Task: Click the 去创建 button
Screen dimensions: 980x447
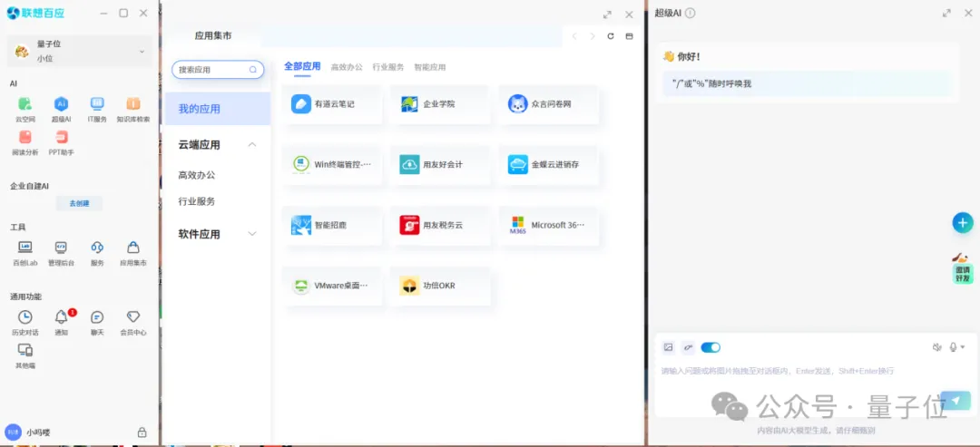Action: pos(79,203)
